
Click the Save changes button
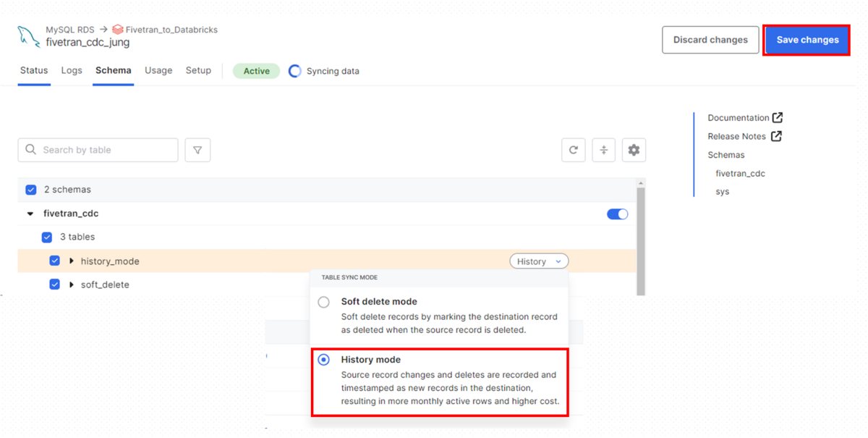807,40
